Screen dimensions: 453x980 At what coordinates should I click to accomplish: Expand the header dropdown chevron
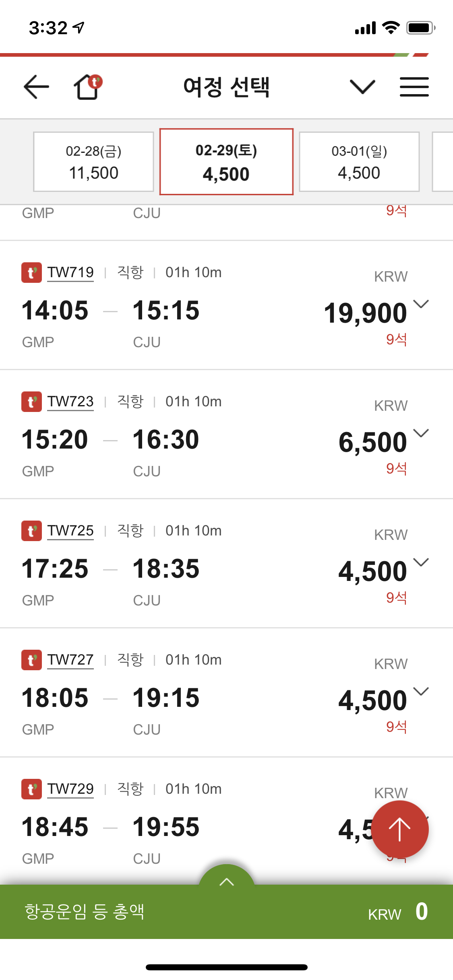[x=362, y=87]
